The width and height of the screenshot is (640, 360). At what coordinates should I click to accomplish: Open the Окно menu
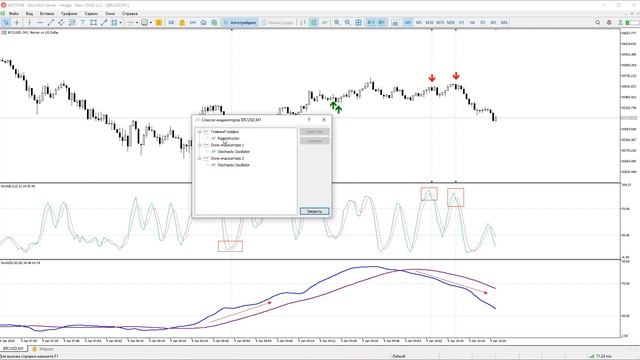tap(110, 13)
